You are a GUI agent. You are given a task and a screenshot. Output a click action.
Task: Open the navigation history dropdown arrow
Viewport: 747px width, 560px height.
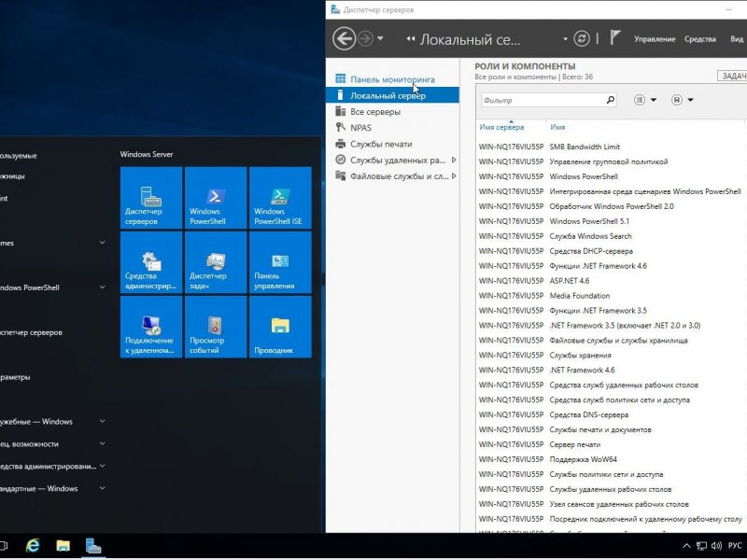(380, 38)
